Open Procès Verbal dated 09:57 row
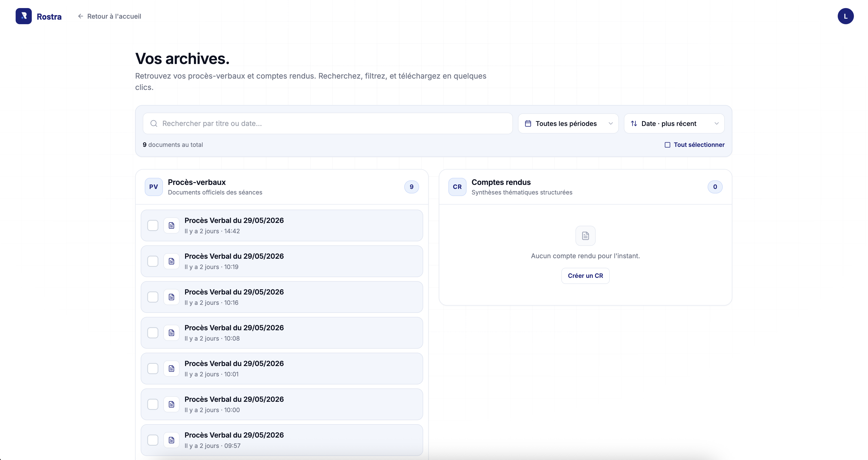The width and height of the screenshot is (868, 460). pyautogui.click(x=282, y=440)
